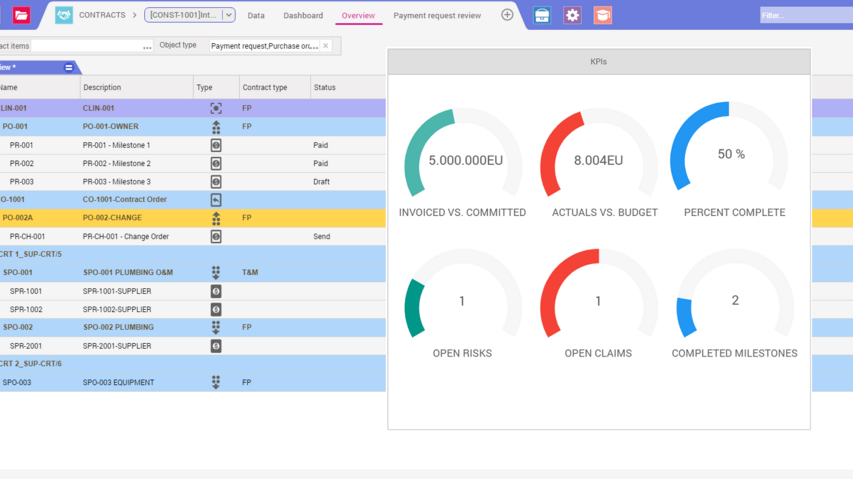Open the contract items ellipsis picker
The image size is (853, 480).
click(147, 46)
